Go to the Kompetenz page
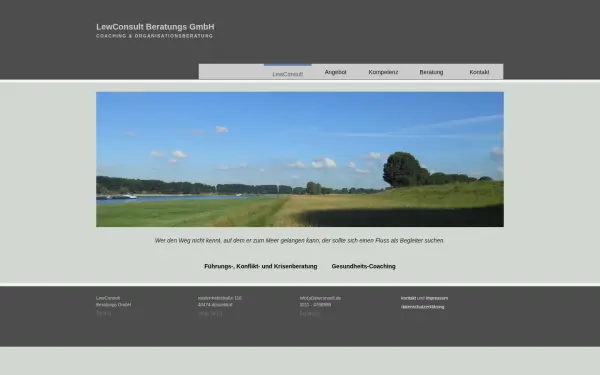The image size is (600, 375). click(383, 72)
